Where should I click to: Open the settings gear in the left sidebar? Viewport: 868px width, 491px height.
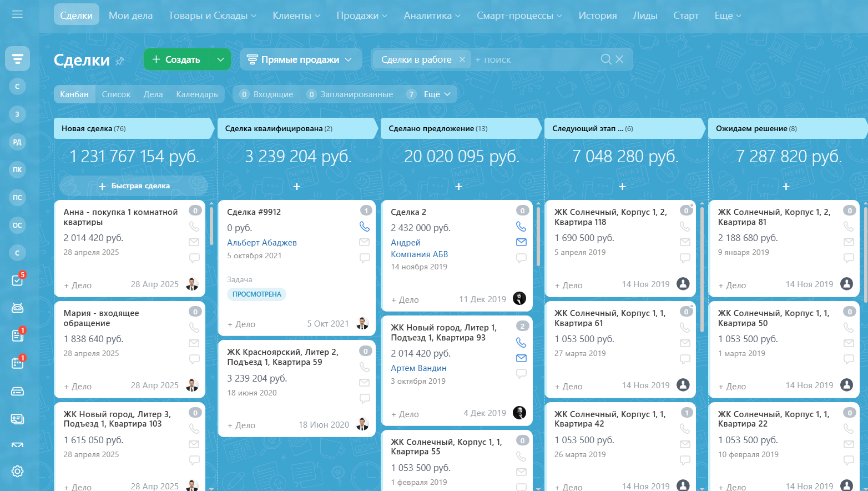(x=17, y=471)
